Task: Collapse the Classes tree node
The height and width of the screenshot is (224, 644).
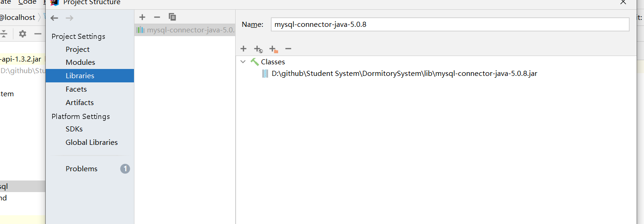Action: tap(243, 62)
